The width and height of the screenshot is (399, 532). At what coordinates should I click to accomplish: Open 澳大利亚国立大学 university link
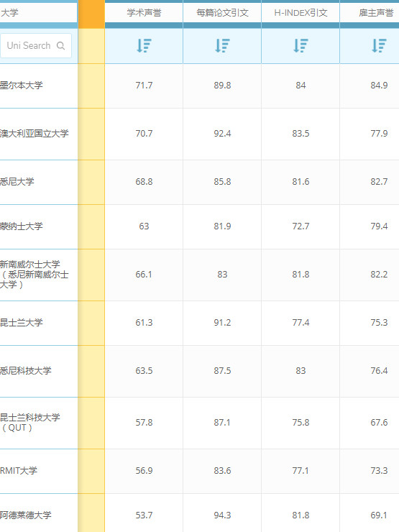[x=34, y=133]
